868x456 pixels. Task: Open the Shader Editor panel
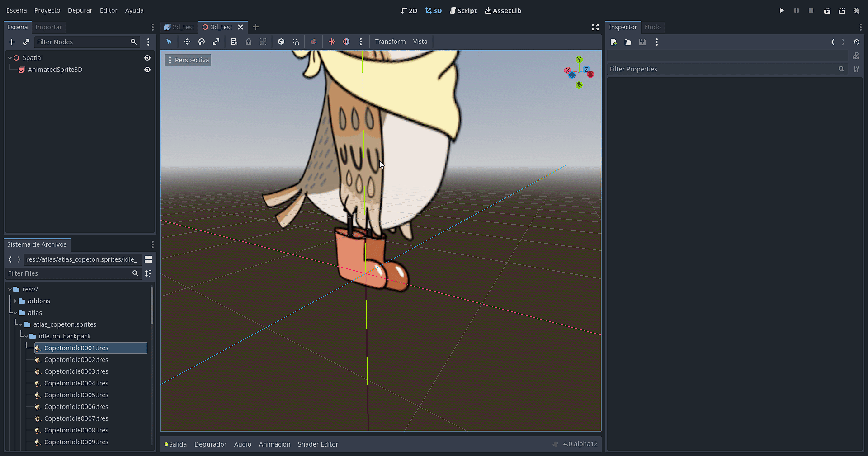[x=318, y=444]
